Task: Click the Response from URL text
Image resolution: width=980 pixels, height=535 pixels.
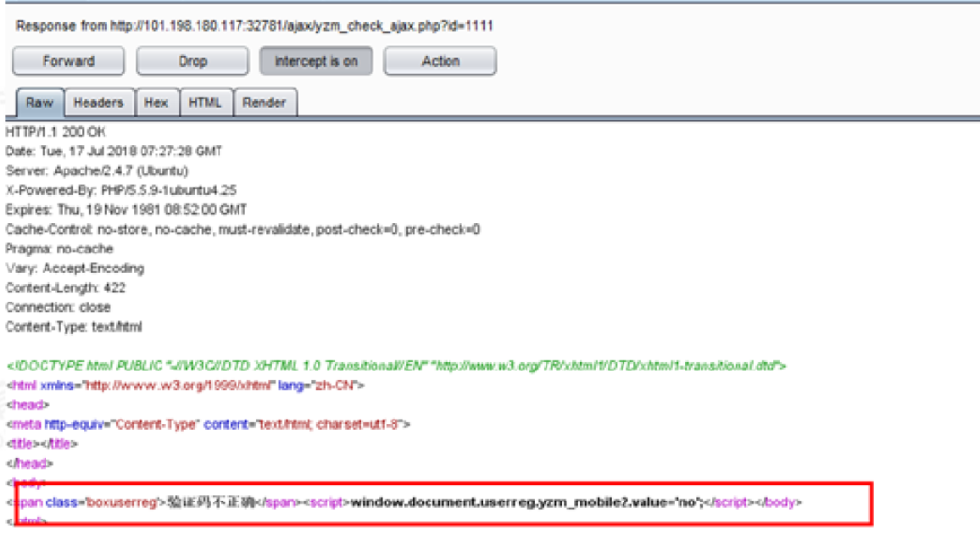Action: [x=254, y=25]
